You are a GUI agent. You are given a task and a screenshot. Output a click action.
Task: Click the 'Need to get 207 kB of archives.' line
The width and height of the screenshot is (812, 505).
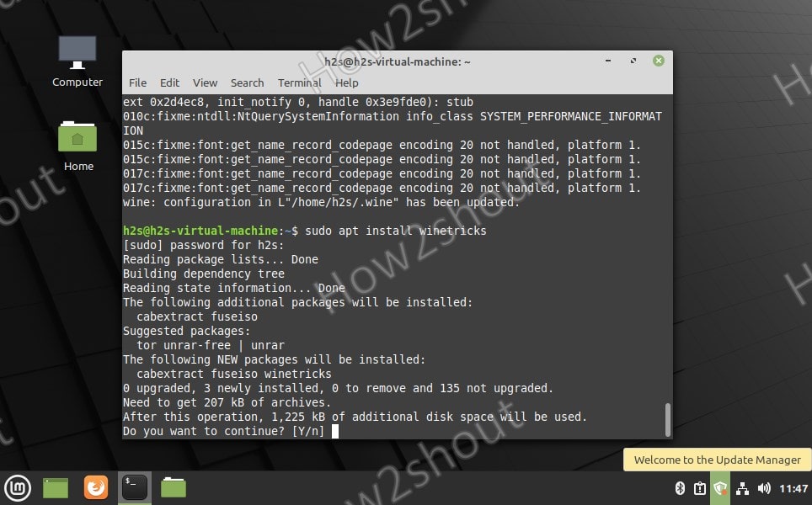tap(227, 402)
